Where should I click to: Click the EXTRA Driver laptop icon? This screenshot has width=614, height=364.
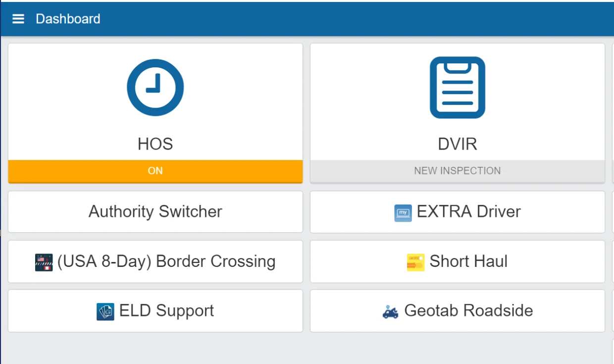[403, 213]
